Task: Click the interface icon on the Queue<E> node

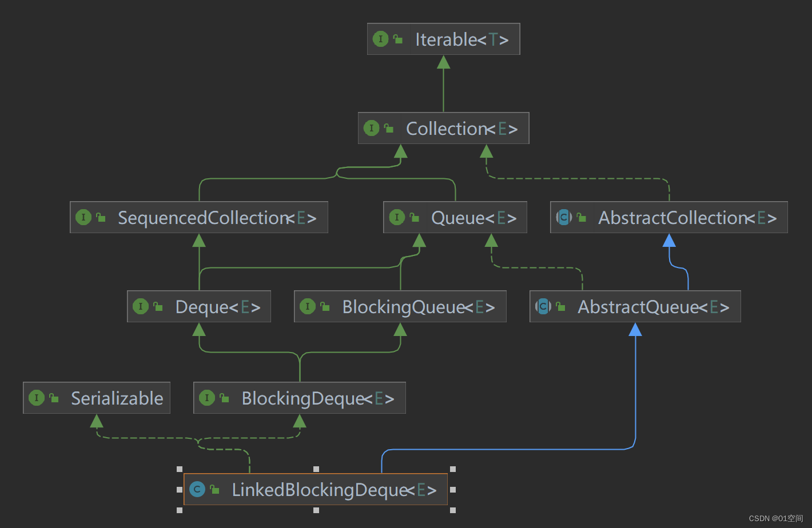Action: click(x=396, y=217)
